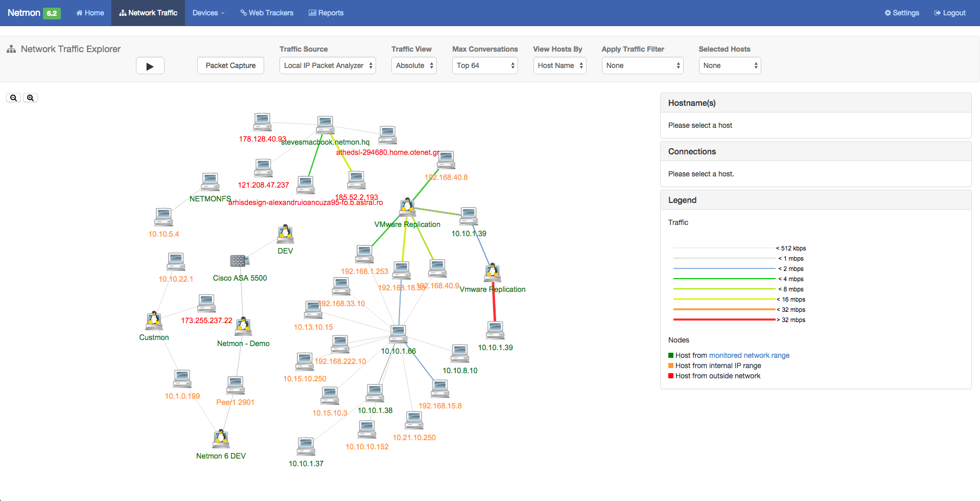Open Settings in the top bar
This screenshot has height=501, width=980.
[902, 13]
